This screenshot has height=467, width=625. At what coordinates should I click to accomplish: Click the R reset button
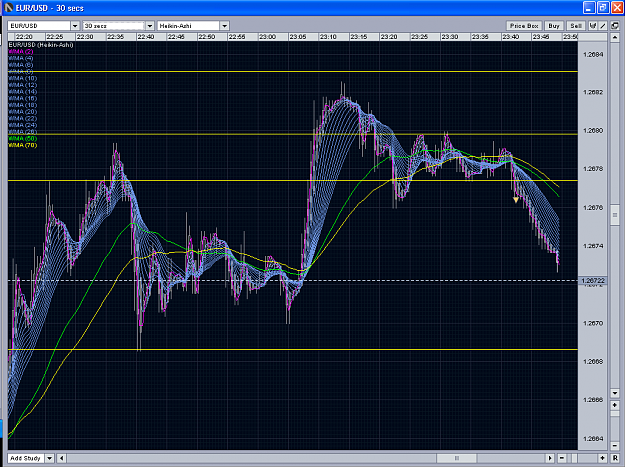coord(615,458)
